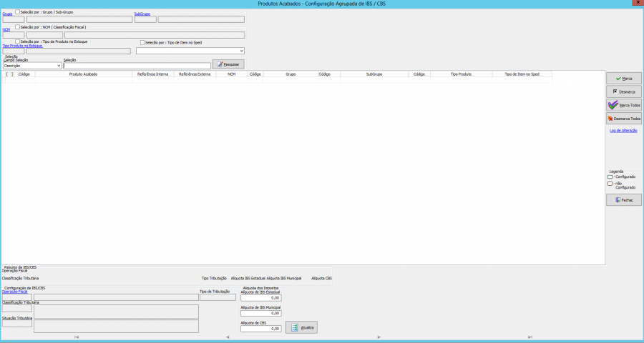Click the Desmarca Todos button
The width and height of the screenshot is (644, 343).
(x=624, y=119)
